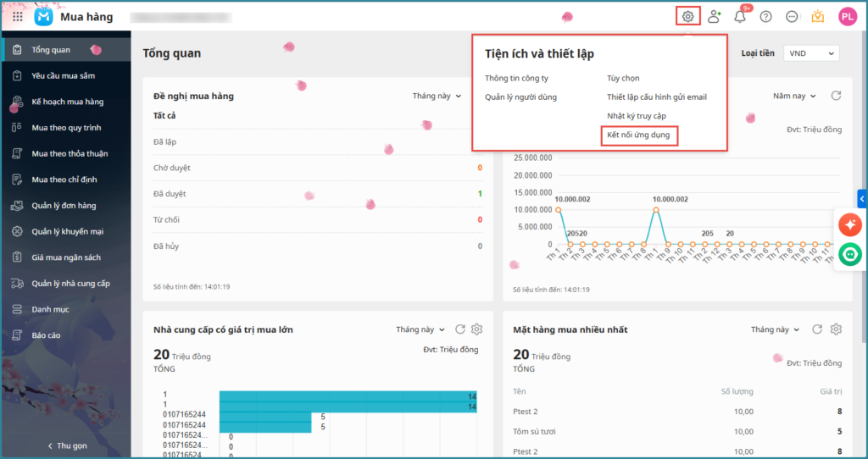Click the Kế hoạch mua hàng sidebar icon
Screen dimensions: 868x459
[17, 102]
